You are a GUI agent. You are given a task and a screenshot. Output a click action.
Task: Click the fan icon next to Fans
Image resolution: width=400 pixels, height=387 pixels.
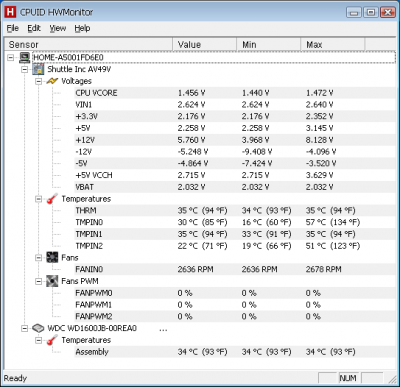click(52, 257)
